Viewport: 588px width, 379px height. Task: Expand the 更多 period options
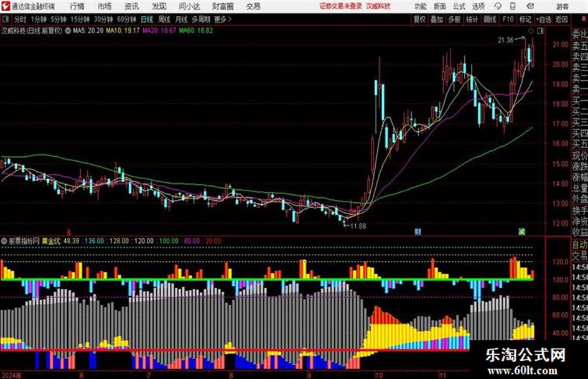click(x=223, y=19)
